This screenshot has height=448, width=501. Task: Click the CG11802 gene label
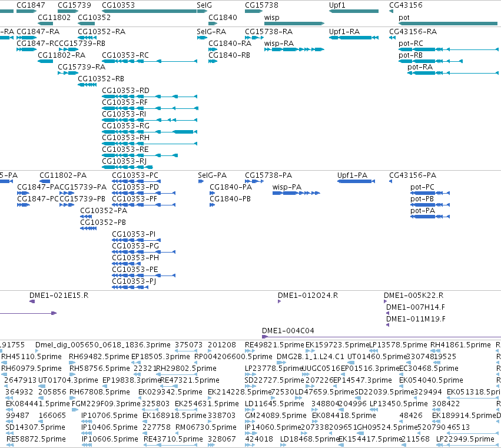(x=54, y=17)
